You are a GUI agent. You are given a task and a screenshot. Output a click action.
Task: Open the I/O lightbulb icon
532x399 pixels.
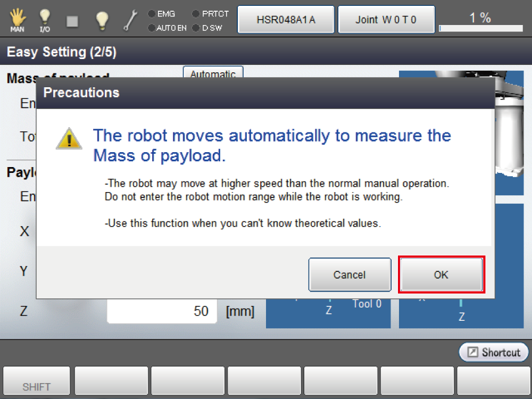[45, 20]
